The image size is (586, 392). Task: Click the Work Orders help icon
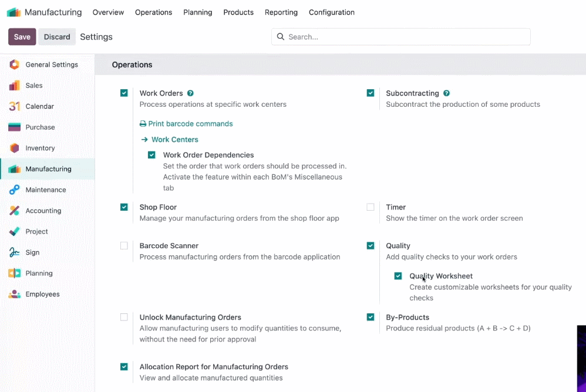click(190, 93)
